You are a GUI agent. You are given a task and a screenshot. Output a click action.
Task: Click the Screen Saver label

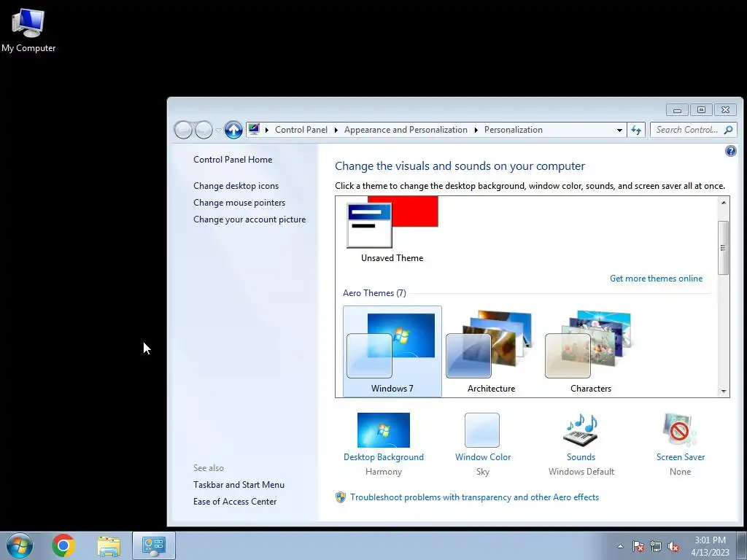coord(681,457)
